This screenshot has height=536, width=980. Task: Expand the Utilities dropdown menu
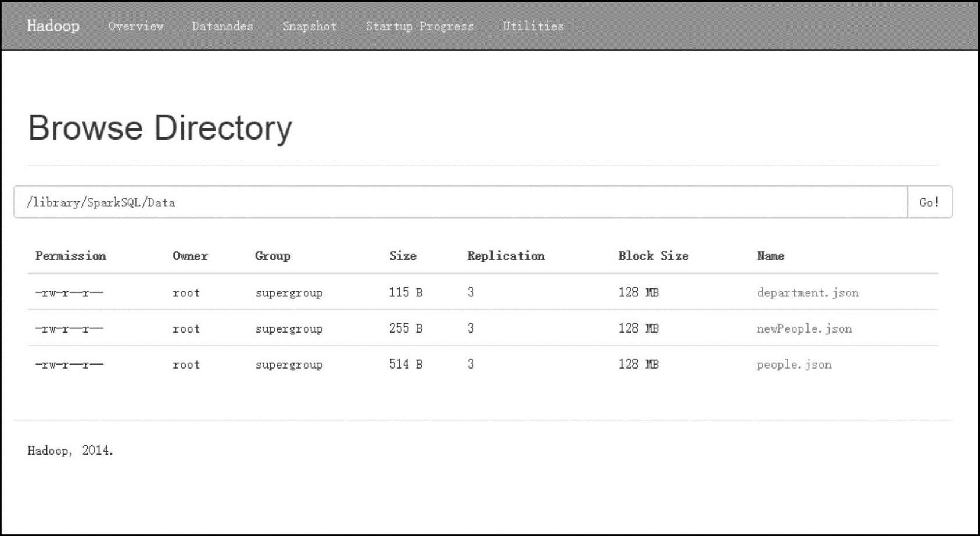tap(533, 26)
